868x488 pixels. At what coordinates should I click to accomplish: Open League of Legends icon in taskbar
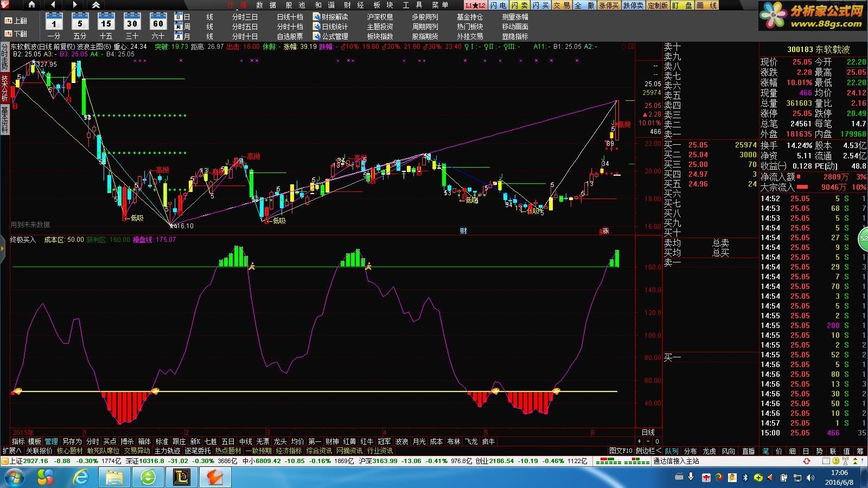click(182, 478)
